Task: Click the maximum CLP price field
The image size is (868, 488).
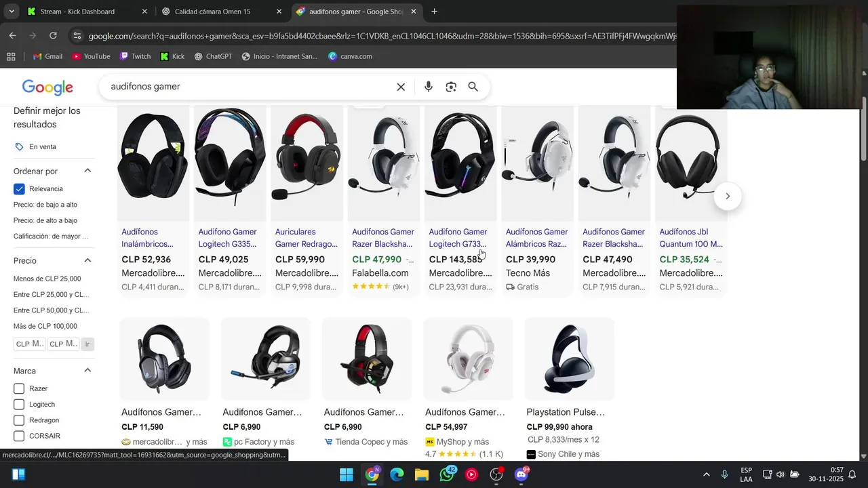Action: point(63,344)
